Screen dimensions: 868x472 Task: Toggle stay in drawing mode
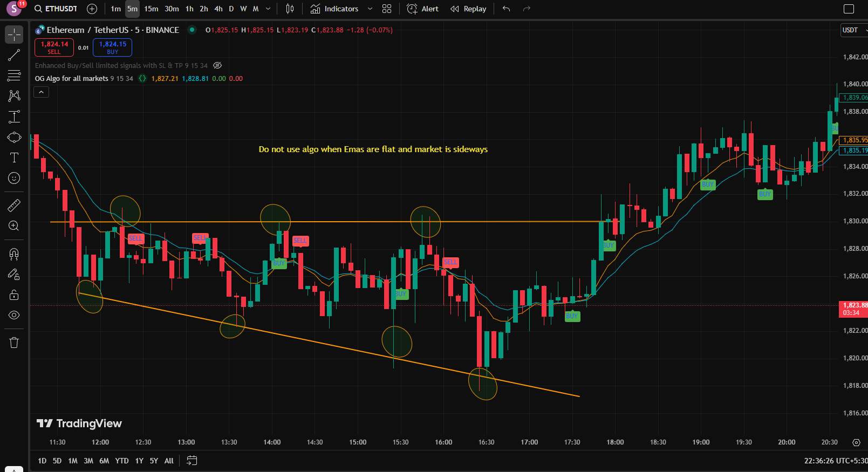[x=14, y=274]
